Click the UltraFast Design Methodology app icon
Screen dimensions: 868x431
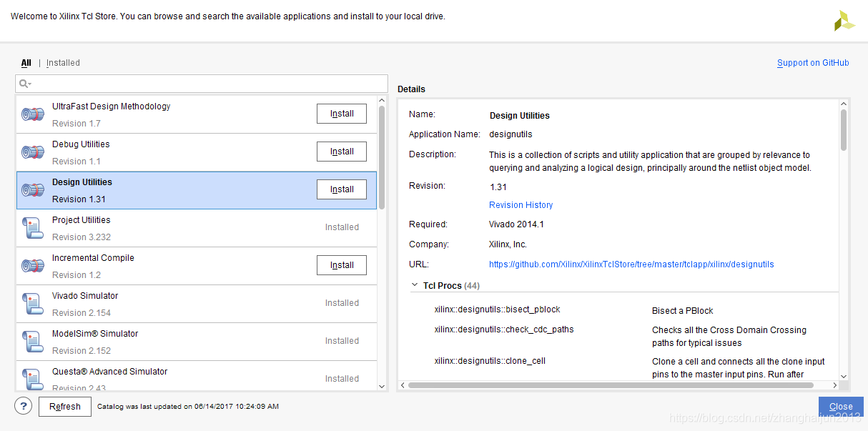32,114
